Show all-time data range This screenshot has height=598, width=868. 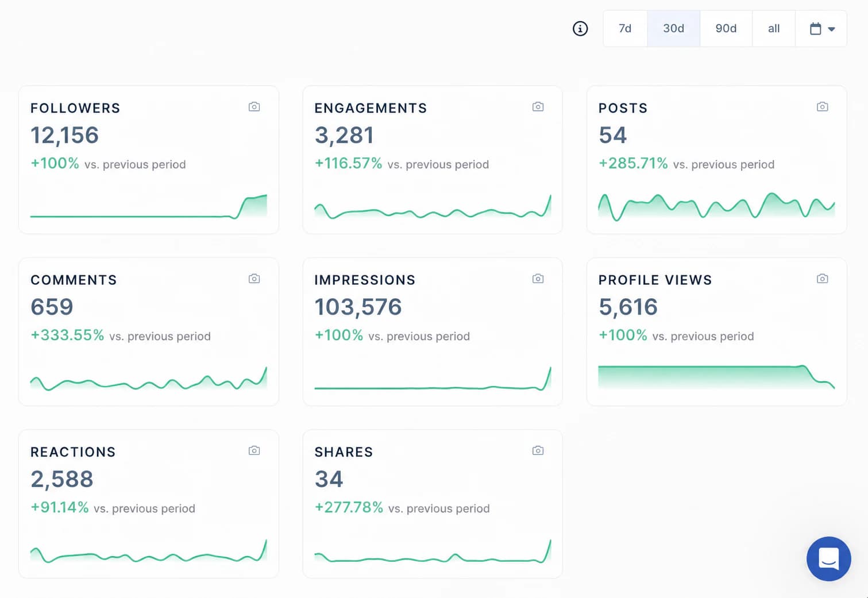(774, 28)
